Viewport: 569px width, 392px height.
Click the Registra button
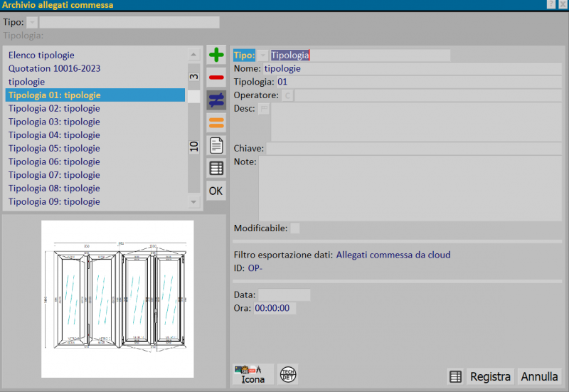[490, 377]
